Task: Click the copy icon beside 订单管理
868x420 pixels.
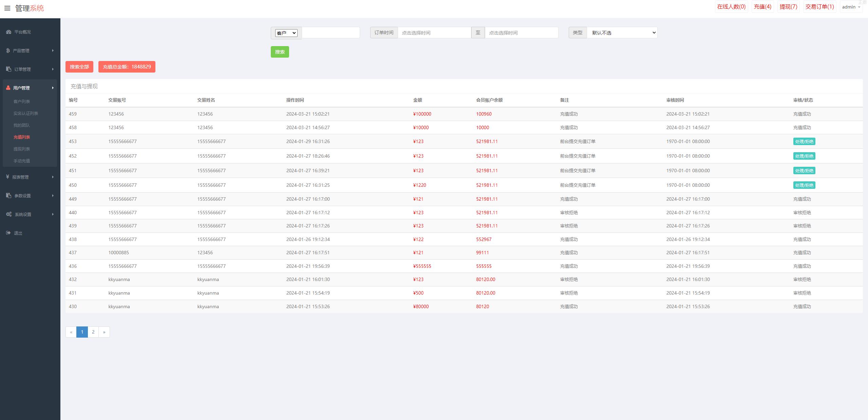Action: [x=9, y=69]
